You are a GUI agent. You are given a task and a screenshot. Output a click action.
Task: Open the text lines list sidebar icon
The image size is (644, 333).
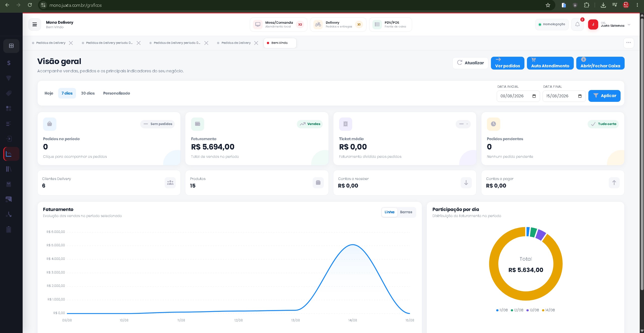pos(9,124)
